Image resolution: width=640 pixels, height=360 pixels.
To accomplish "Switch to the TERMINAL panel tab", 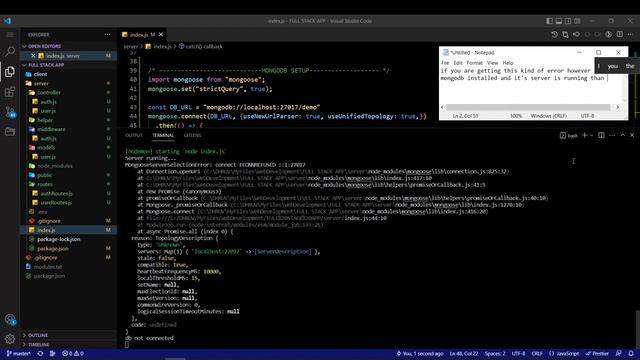I will click(x=163, y=135).
